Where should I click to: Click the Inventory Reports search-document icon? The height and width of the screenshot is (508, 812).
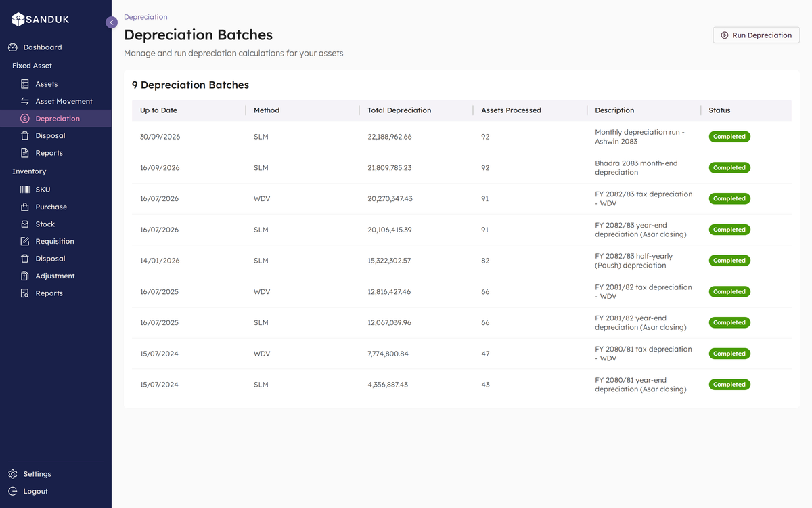(x=25, y=293)
